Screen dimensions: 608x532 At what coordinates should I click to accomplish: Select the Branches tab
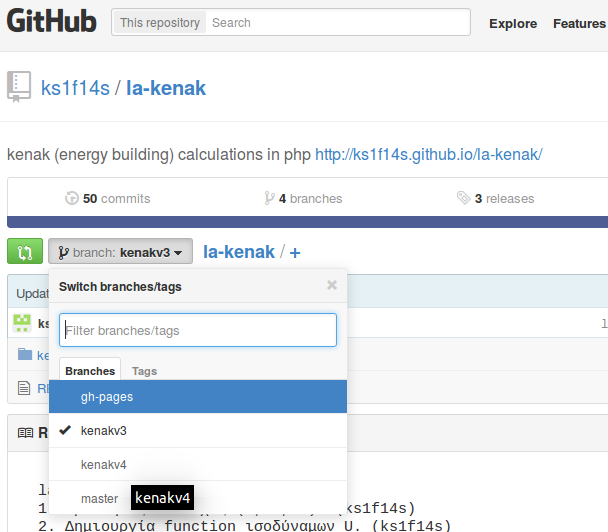[90, 371]
